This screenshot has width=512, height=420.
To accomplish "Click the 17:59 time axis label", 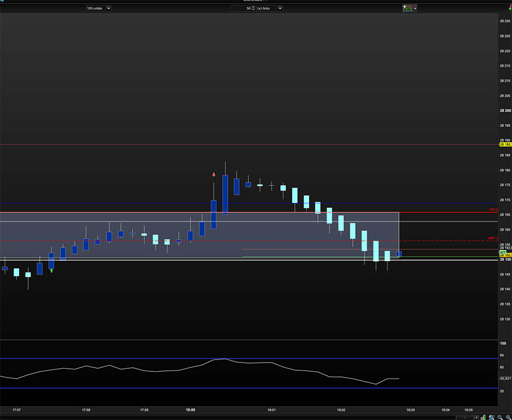I will pos(144,410).
